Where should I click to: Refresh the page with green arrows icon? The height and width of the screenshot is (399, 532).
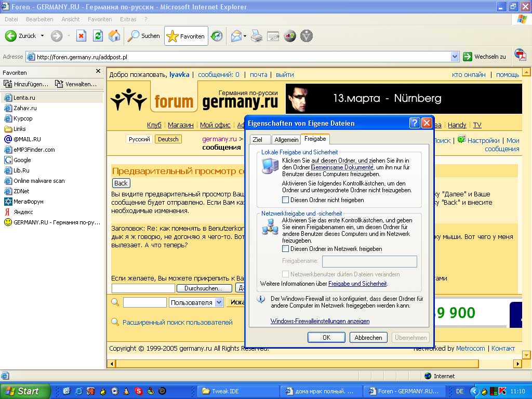(x=98, y=36)
